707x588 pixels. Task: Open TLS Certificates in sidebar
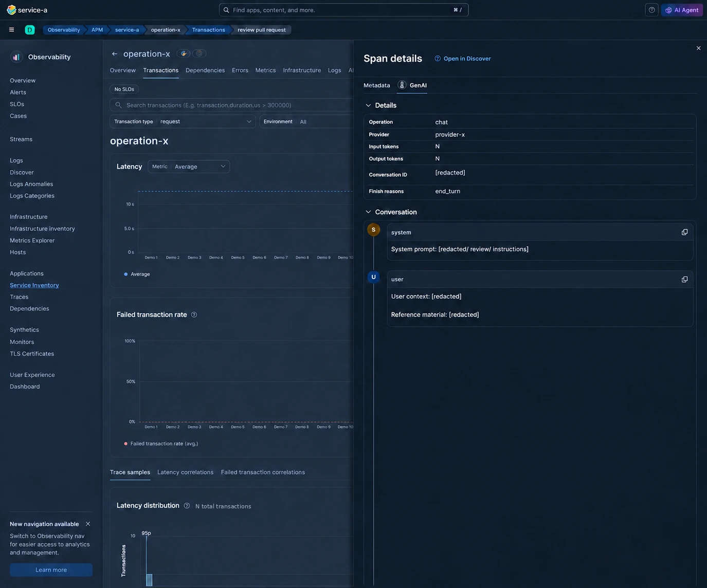32,354
